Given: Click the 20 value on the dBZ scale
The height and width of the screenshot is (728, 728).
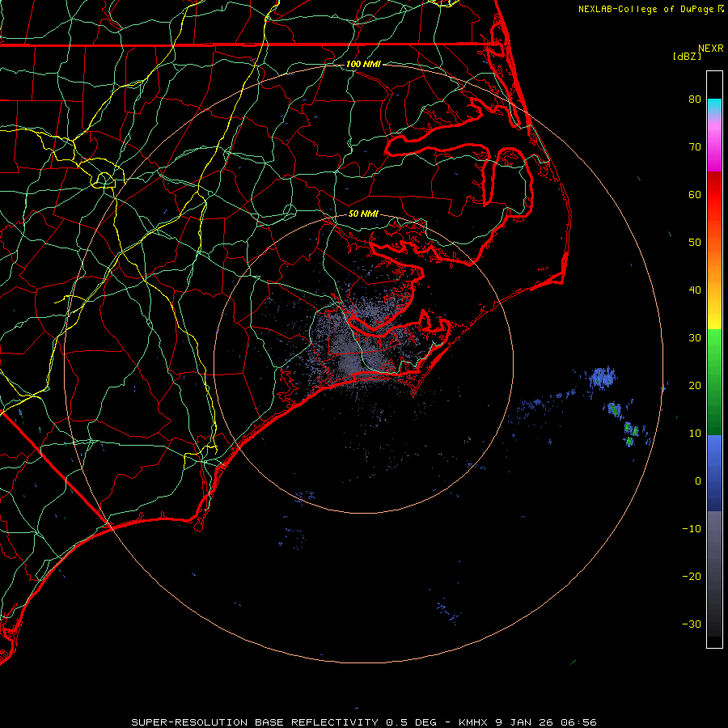Looking at the screenshot, I should tap(695, 386).
